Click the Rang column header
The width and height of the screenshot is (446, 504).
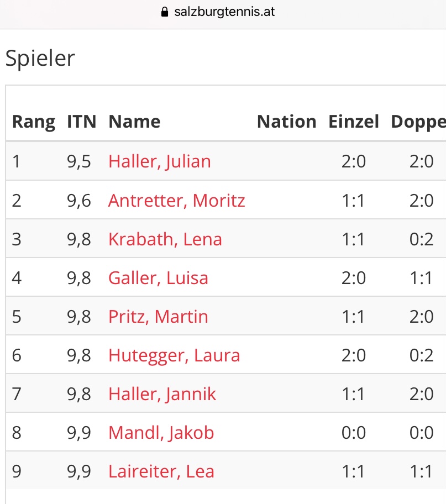pyautogui.click(x=34, y=122)
